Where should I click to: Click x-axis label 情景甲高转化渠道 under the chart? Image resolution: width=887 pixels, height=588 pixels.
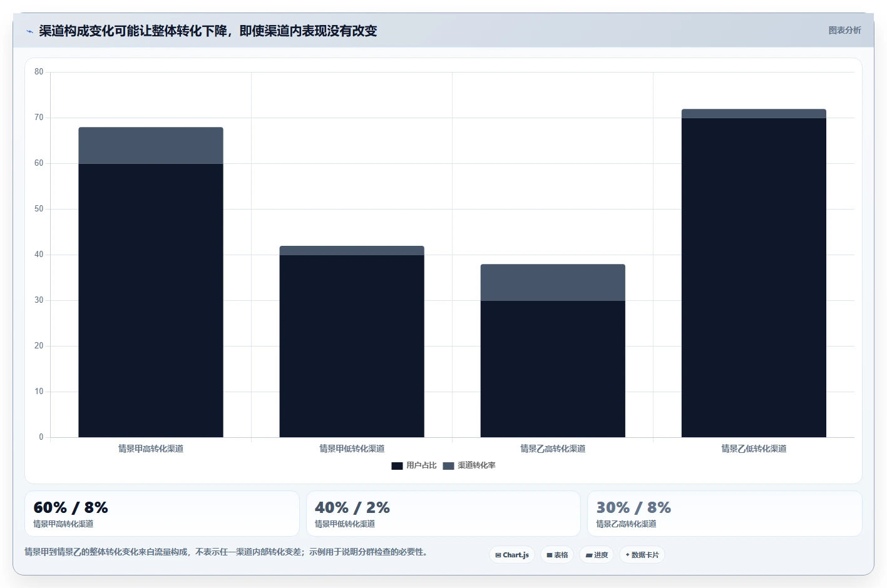[x=151, y=449]
